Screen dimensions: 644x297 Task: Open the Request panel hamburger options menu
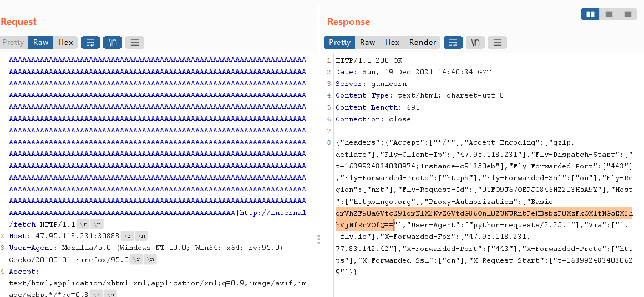coord(134,42)
